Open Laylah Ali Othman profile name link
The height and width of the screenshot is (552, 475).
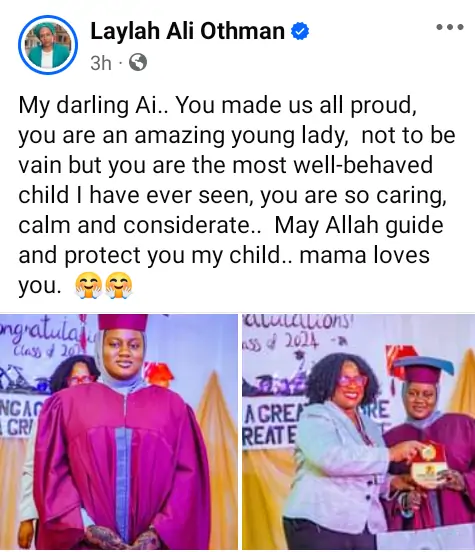point(187,31)
